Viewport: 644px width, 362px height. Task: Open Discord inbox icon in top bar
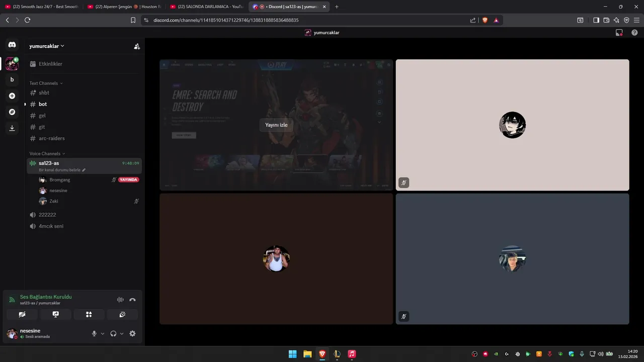619,33
